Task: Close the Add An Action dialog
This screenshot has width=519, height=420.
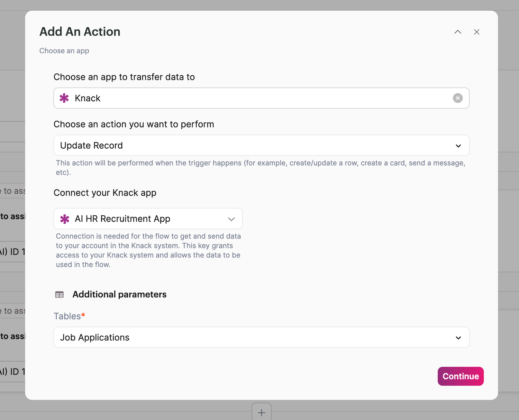Action: pyautogui.click(x=476, y=32)
